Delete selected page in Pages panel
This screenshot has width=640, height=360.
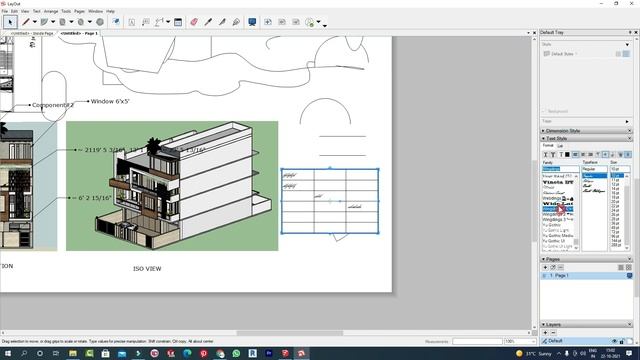(561, 267)
